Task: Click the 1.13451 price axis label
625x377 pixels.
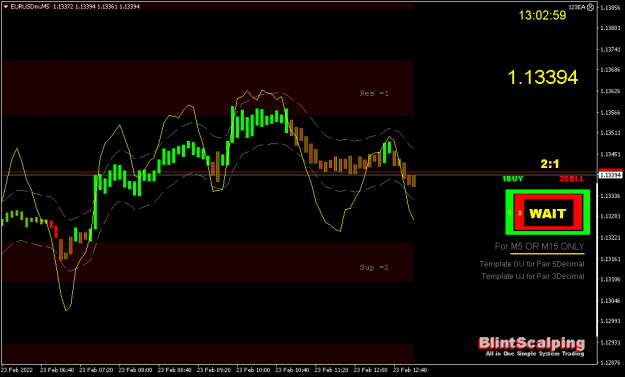Action: 611,154
